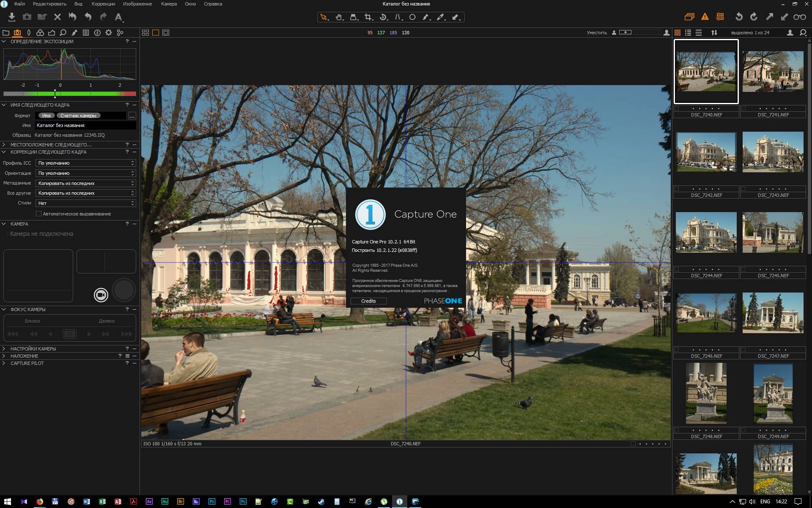Viewport: 812px width, 508px height.
Task: Click the Счетчик камеры token
Action: [78, 116]
